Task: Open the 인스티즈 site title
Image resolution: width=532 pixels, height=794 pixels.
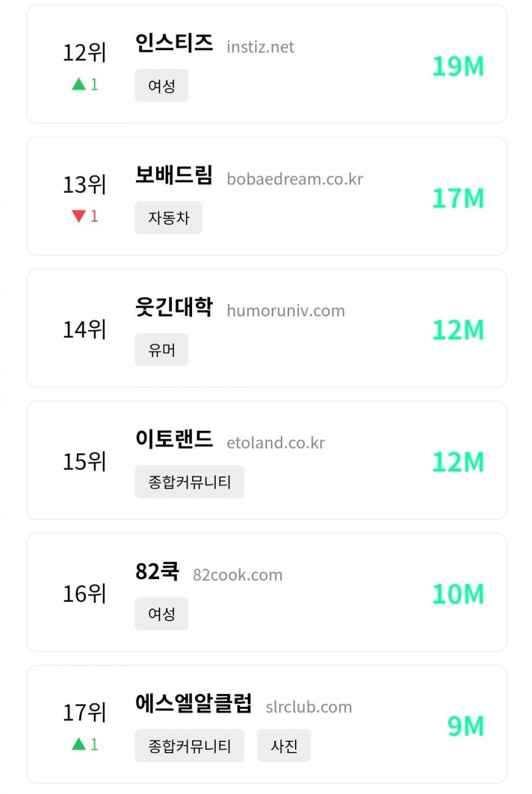Action: 174,43
